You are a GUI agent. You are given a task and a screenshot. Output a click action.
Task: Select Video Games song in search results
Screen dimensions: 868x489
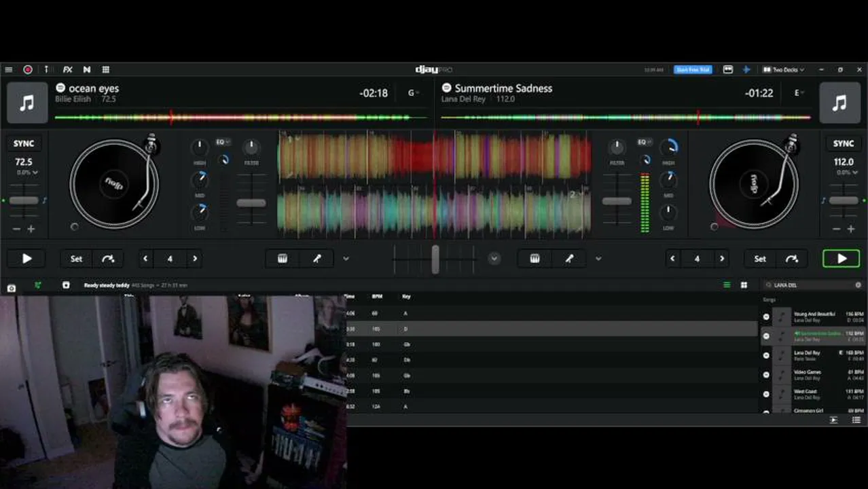click(x=812, y=374)
